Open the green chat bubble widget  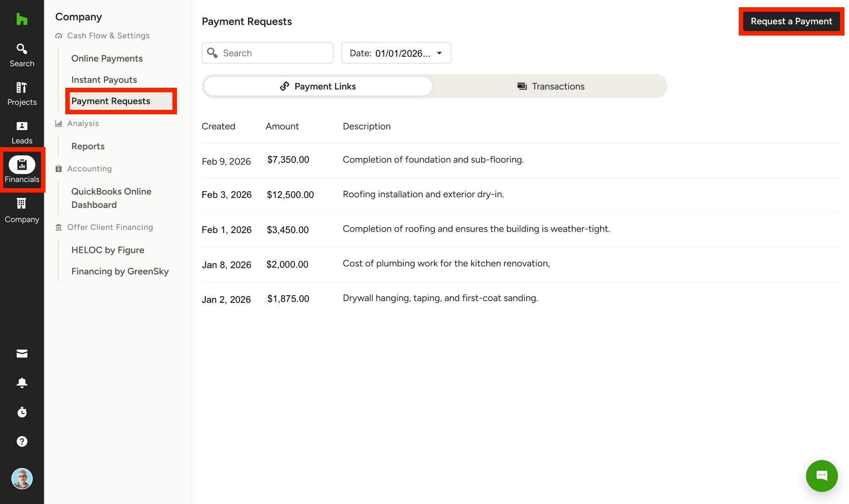(822, 476)
